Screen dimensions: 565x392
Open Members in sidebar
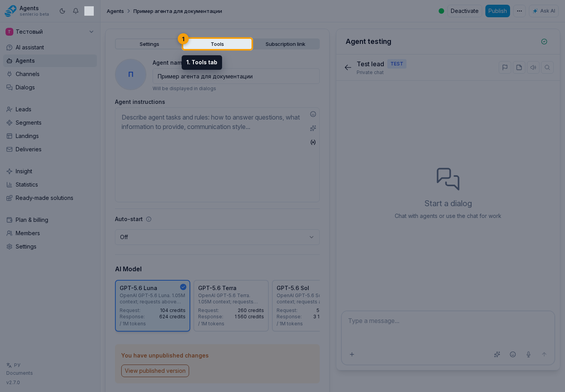(x=50, y=233)
